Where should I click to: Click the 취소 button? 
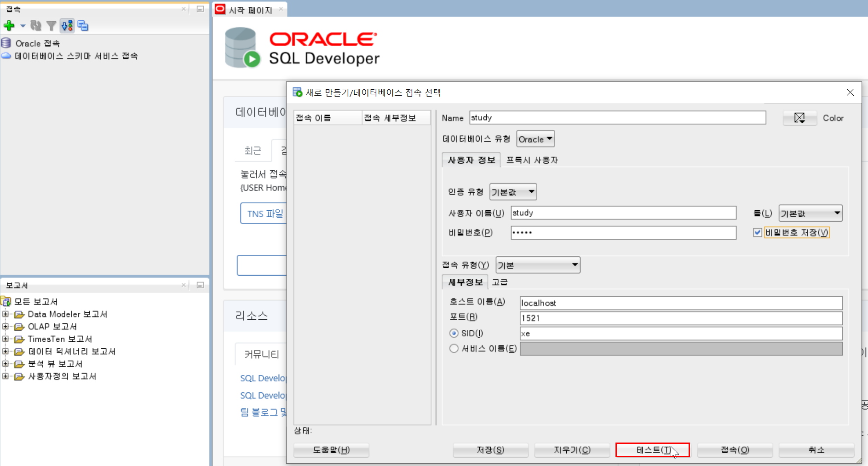tap(816, 450)
